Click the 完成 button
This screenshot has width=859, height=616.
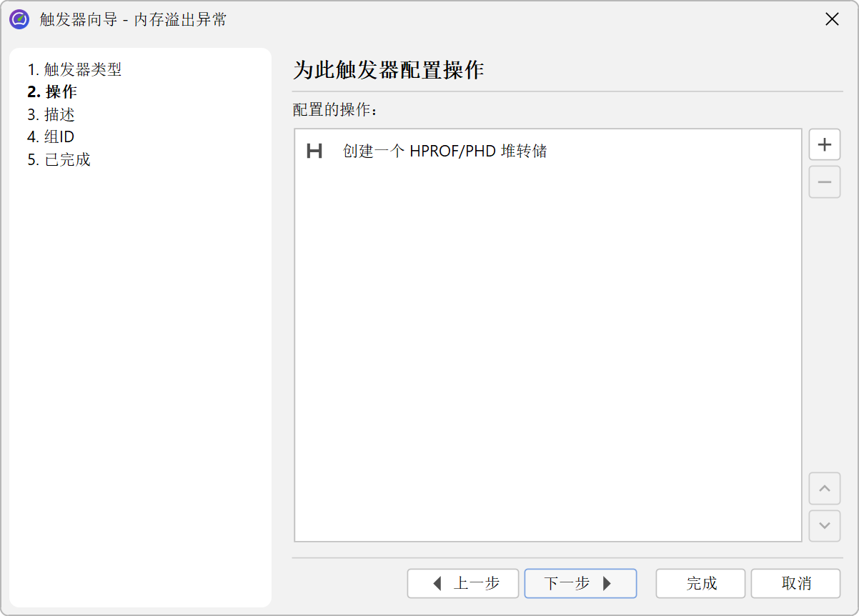[700, 583]
